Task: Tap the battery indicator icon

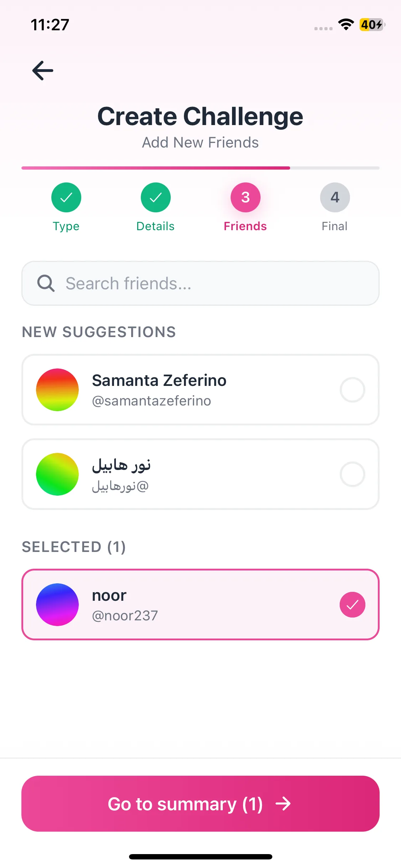Action: pos(372,25)
